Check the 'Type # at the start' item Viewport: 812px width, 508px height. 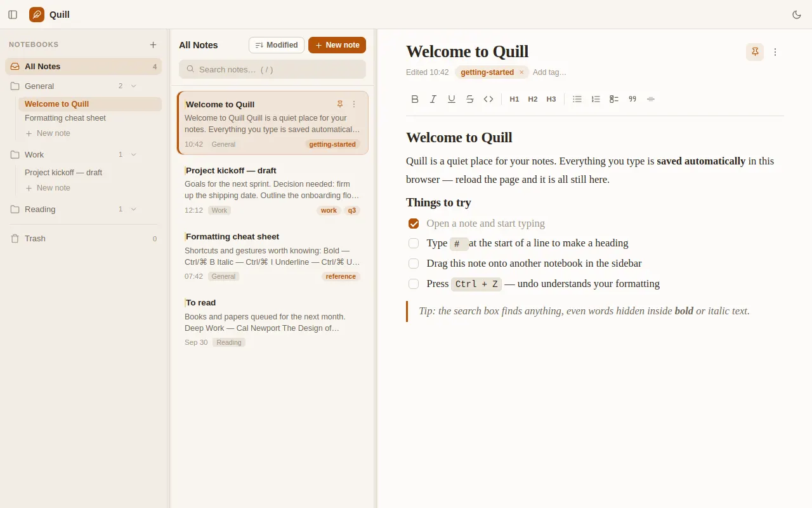click(414, 243)
